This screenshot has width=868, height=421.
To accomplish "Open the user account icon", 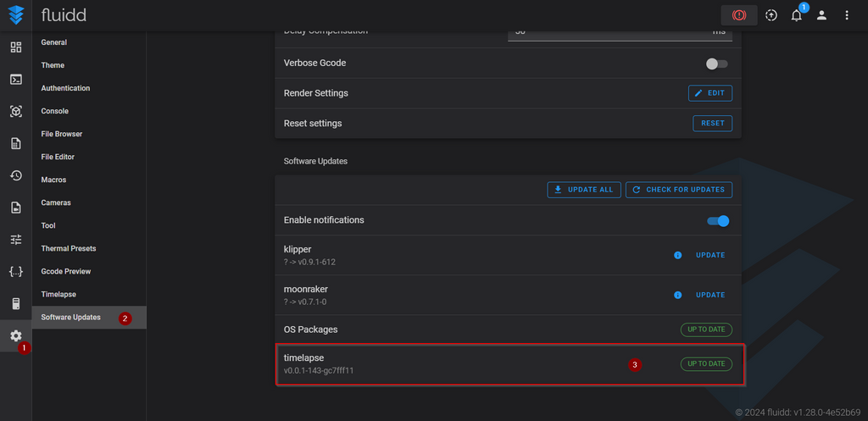I will [x=821, y=15].
